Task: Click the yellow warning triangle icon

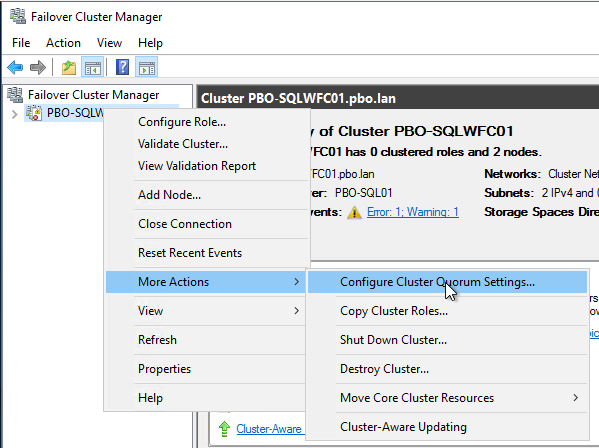Action: tap(354, 212)
